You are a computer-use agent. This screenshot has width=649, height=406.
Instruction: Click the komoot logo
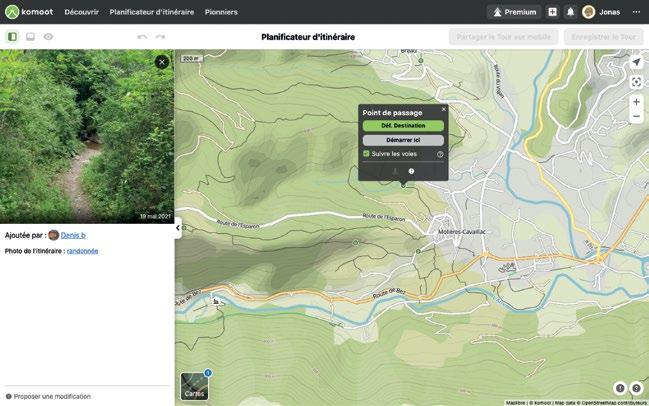pos(29,12)
